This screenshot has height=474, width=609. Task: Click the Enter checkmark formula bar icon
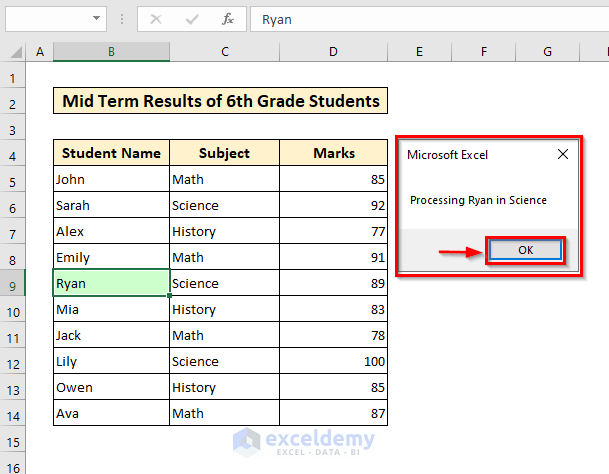coord(192,19)
